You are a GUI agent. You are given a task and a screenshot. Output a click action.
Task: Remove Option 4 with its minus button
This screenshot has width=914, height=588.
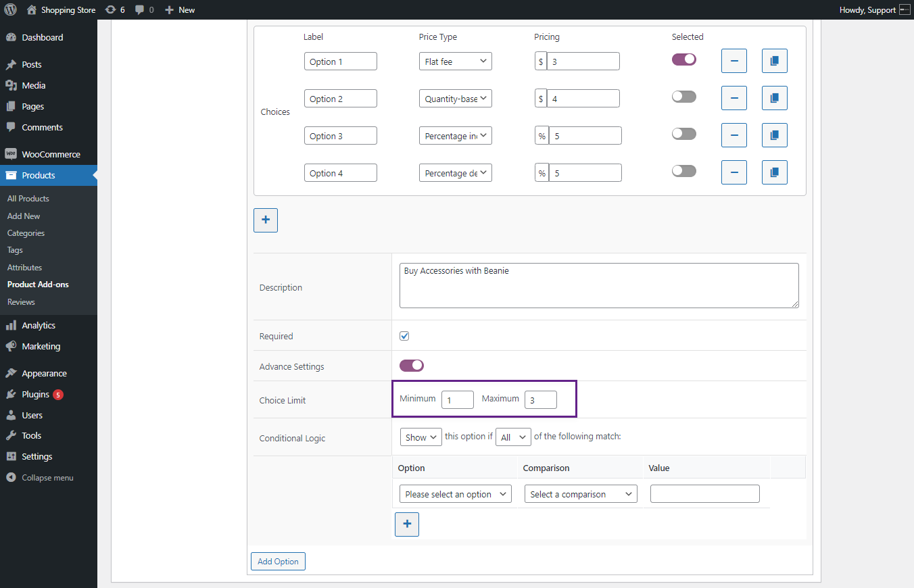pos(734,172)
